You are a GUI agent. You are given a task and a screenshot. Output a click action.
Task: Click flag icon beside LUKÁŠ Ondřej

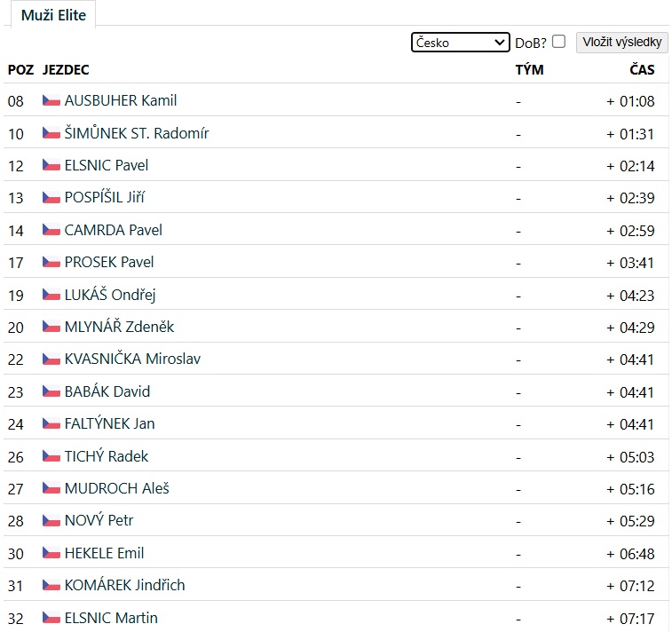pos(51,295)
